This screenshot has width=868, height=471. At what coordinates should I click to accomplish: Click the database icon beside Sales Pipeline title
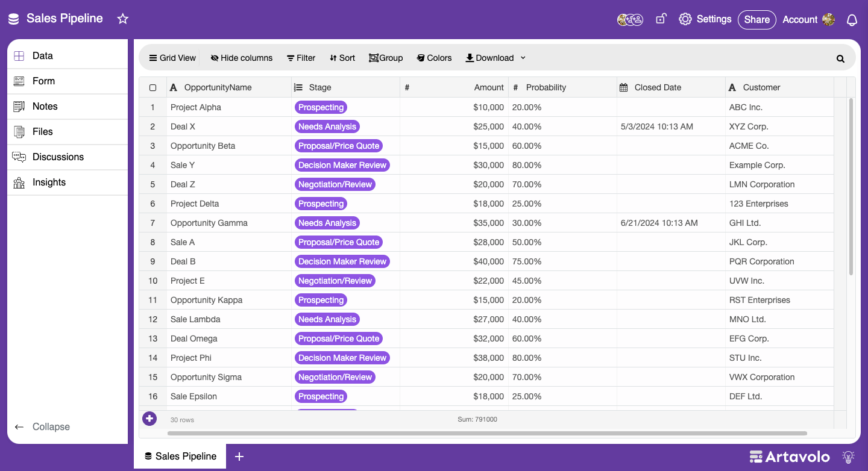point(13,19)
